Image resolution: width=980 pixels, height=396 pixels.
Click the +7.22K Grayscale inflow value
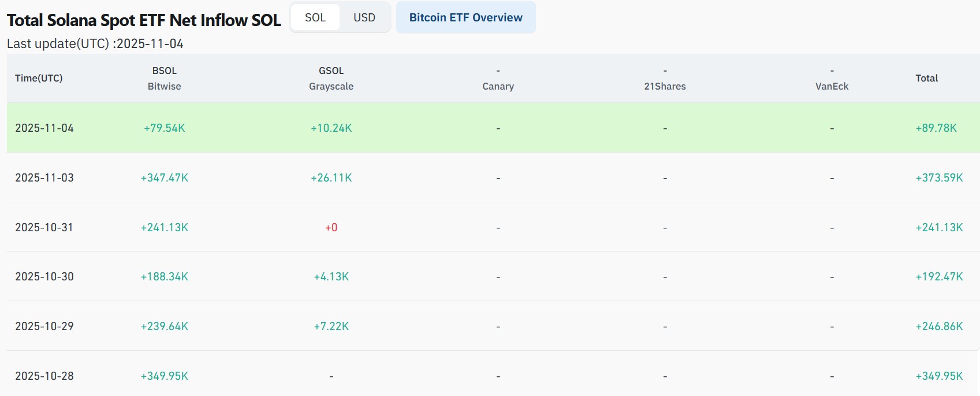tap(331, 326)
